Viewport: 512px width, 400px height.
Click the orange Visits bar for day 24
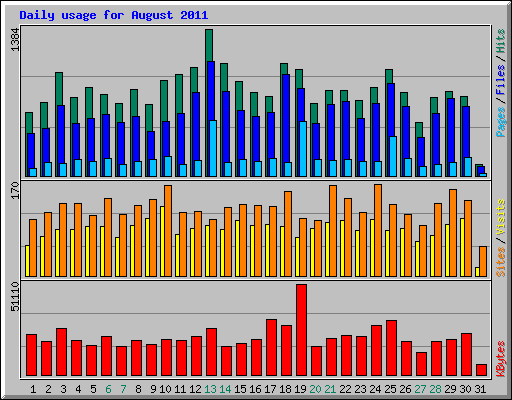[x=378, y=230]
